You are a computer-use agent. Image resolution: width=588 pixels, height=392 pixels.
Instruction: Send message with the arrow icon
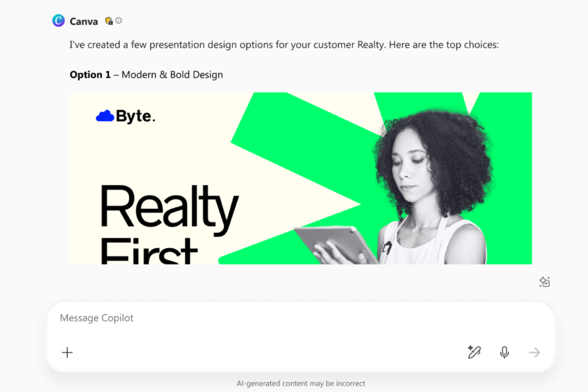pyautogui.click(x=534, y=352)
